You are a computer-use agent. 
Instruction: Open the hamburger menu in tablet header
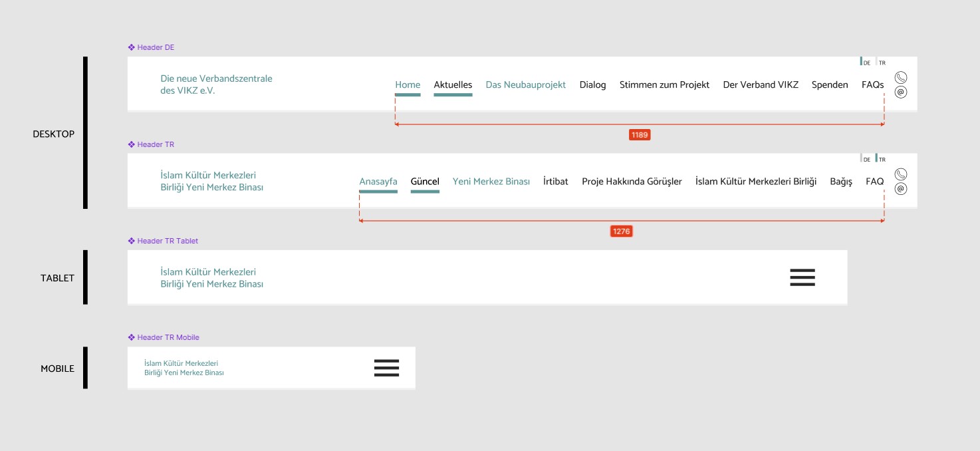tap(802, 277)
